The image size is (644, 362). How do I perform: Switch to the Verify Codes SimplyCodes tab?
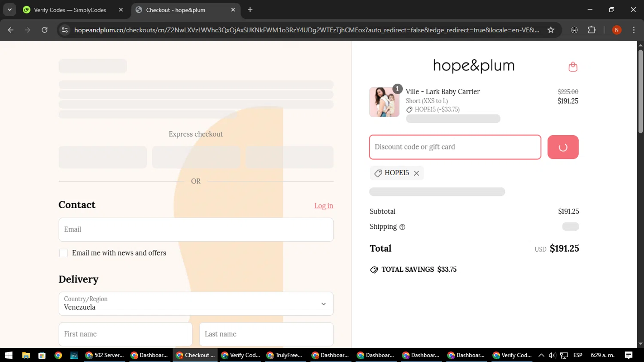tap(70, 10)
